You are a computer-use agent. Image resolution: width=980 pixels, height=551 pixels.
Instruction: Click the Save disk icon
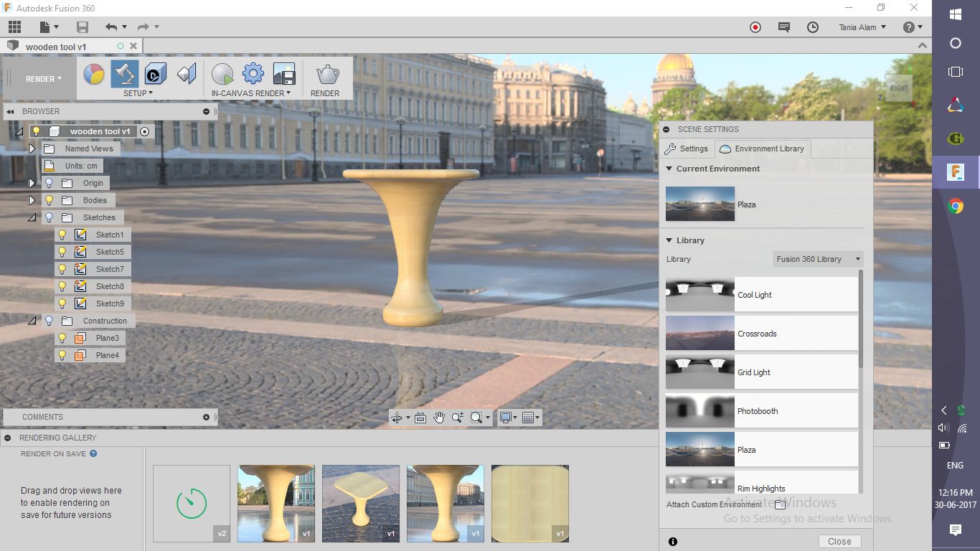[83, 27]
